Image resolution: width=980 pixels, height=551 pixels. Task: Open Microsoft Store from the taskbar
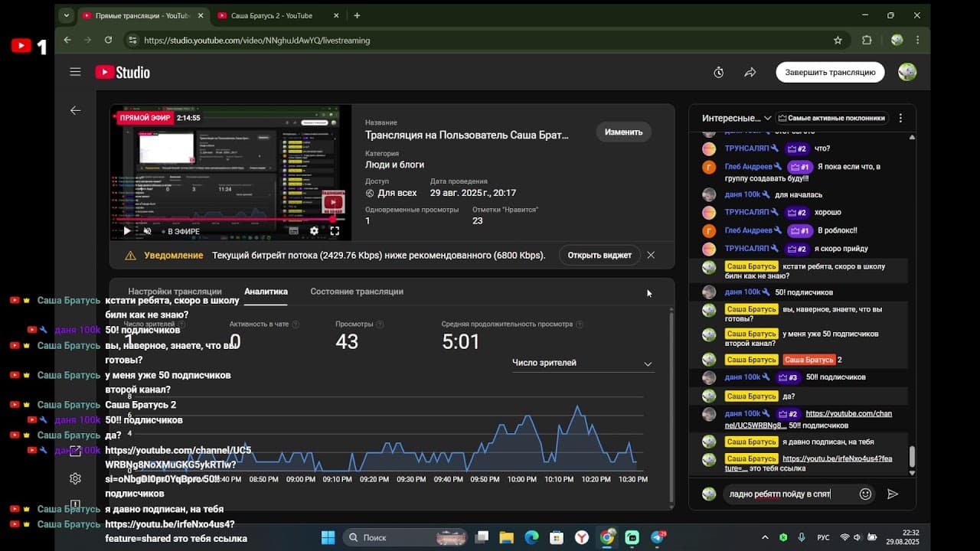tap(557, 537)
